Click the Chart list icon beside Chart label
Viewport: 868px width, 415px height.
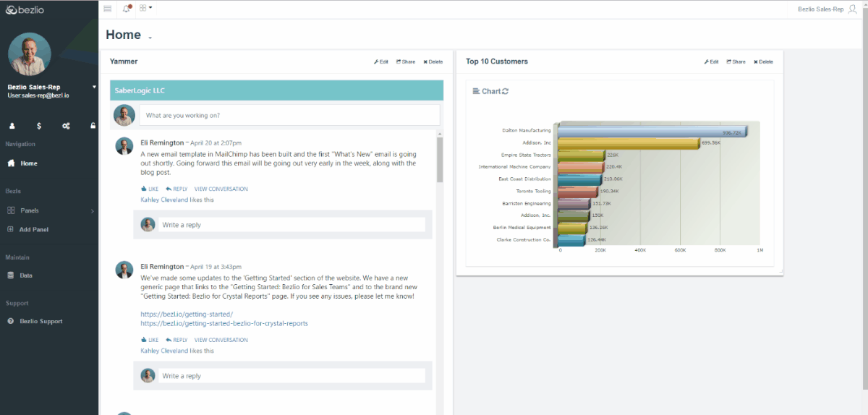pos(476,91)
